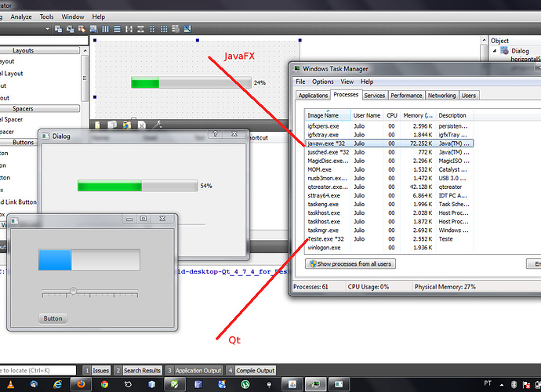Image resolution: width=541 pixels, height=392 pixels.
Task: Click Lay Out Vertically icon
Action: (x=117, y=29)
